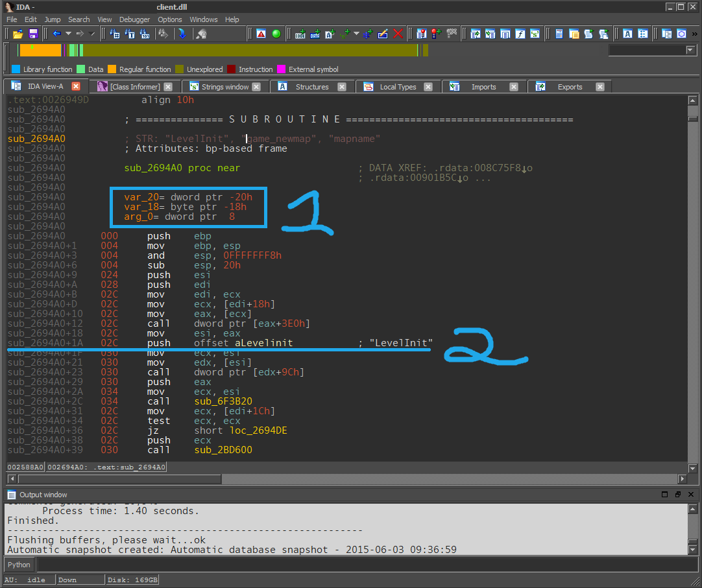Search for byte sequence (binoculars 101 icon)
This screenshot has height=588, width=702.
point(145,34)
